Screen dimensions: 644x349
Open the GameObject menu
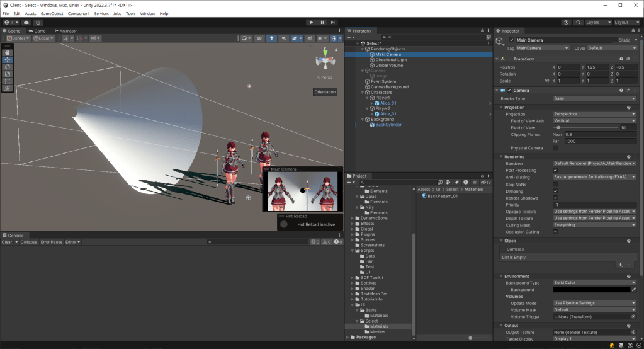[52, 13]
